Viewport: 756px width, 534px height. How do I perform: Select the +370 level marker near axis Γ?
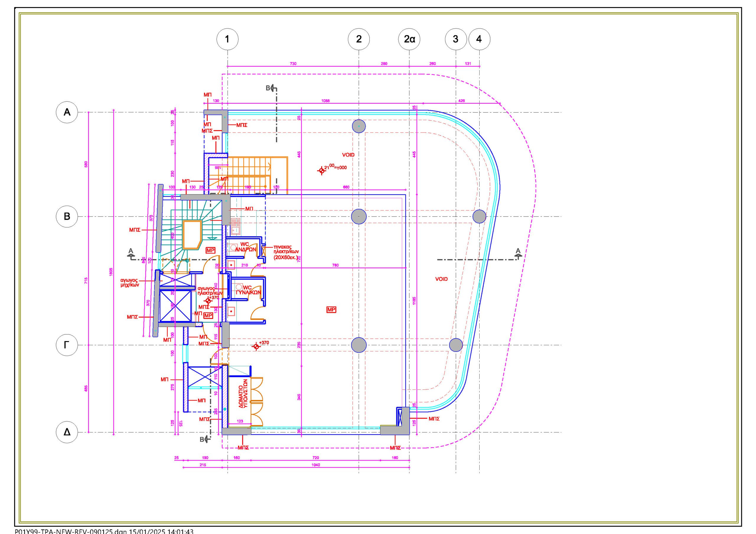(256, 346)
